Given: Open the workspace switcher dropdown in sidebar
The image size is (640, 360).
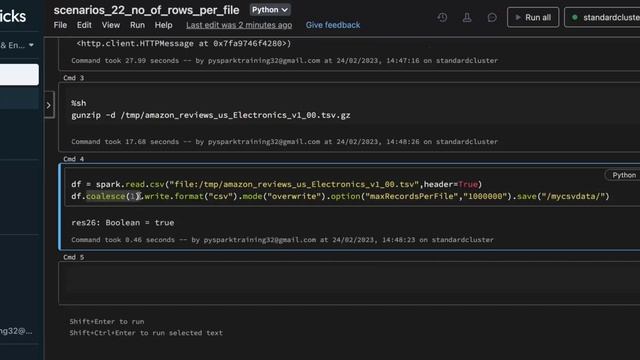Looking at the screenshot, I should (x=18, y=45).
